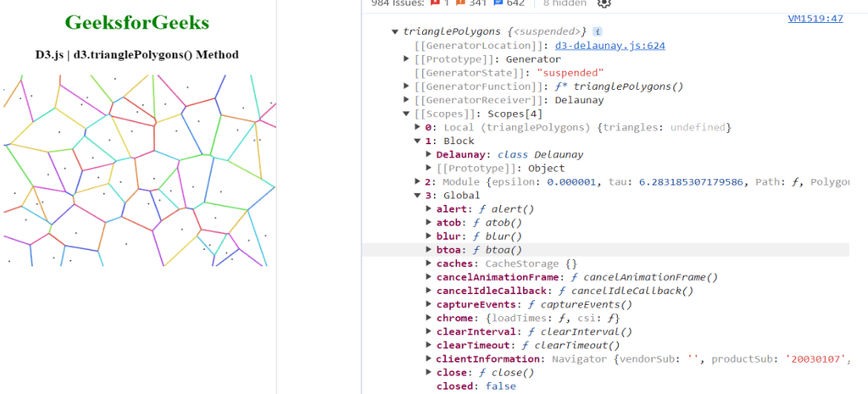The height and width of the screenshot is (394, 868).
Task: Expand the clearTimeout property
Action: click(x=429, y=346)
